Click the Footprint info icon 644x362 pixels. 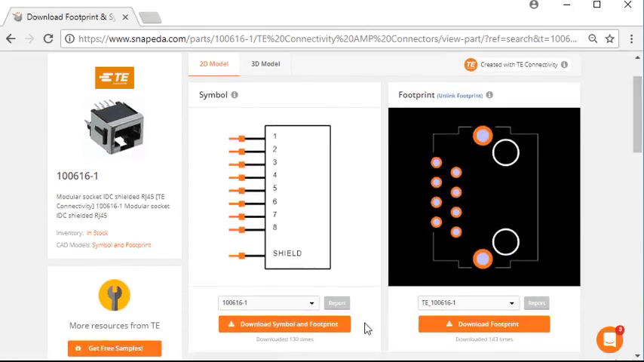489,95
